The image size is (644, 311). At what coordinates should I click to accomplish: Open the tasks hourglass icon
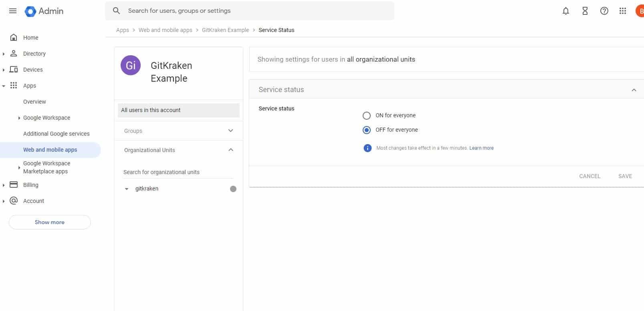click(585, 11)
